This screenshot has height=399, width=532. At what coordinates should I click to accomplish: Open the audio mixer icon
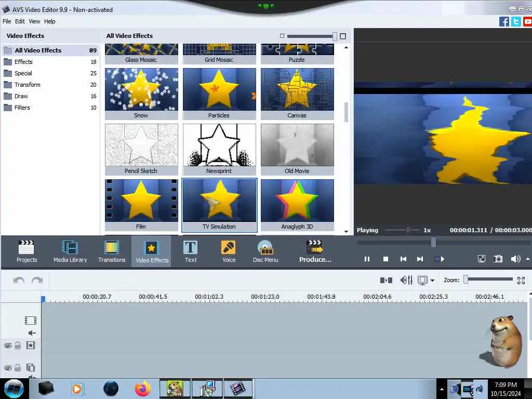(406, 280)
